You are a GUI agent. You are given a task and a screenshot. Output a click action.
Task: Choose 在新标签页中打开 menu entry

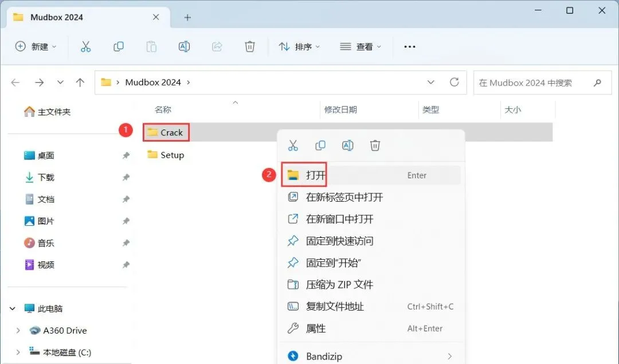[x=371, y=197]
